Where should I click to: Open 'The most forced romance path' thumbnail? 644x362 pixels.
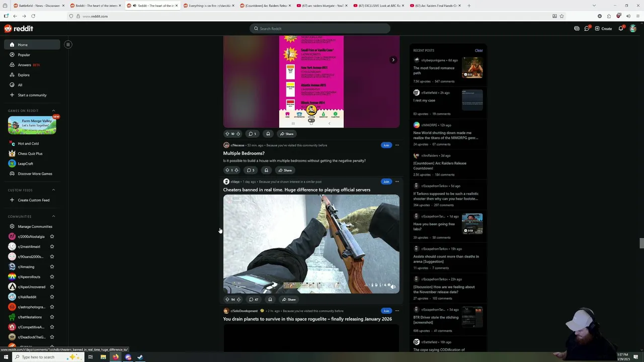[472, 67]
